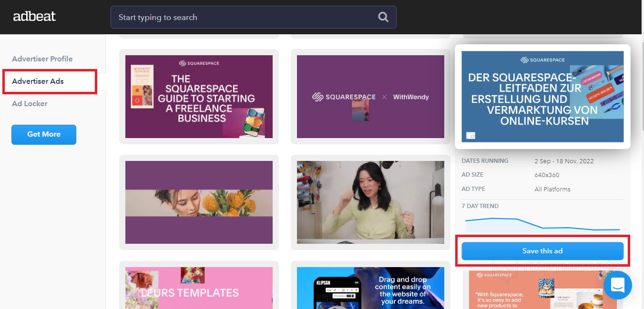Click the adbeat logo
The image size is (644, 309).
coord(34,17)
